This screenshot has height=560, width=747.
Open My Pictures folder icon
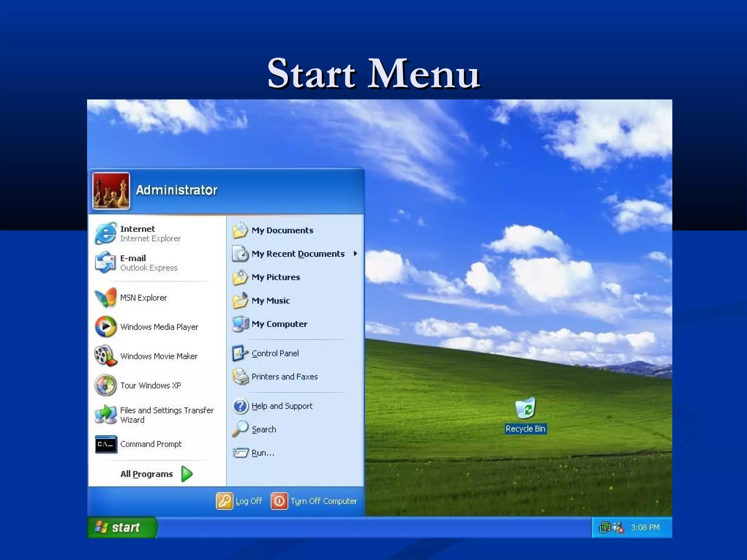[x=240, y=277]
